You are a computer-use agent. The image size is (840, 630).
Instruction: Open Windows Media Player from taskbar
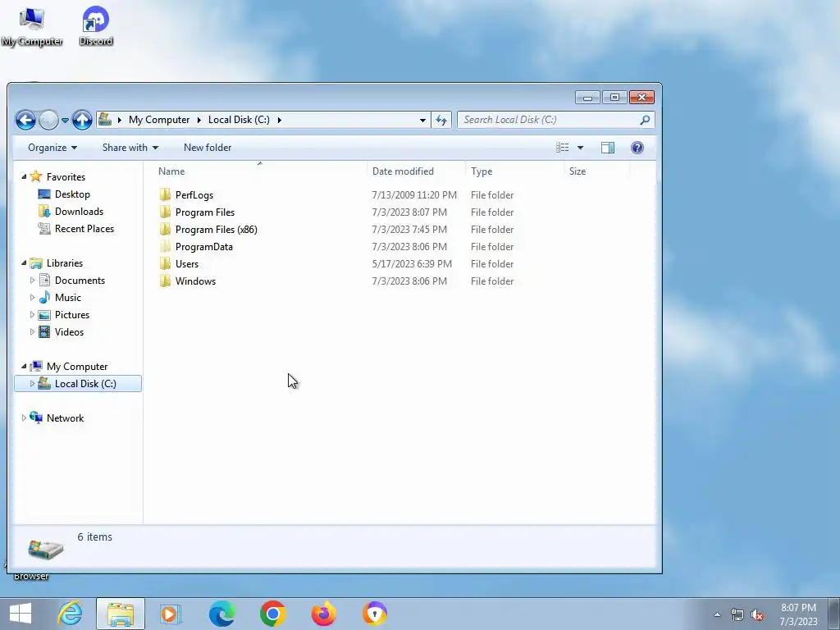click(x=171, y=614)
